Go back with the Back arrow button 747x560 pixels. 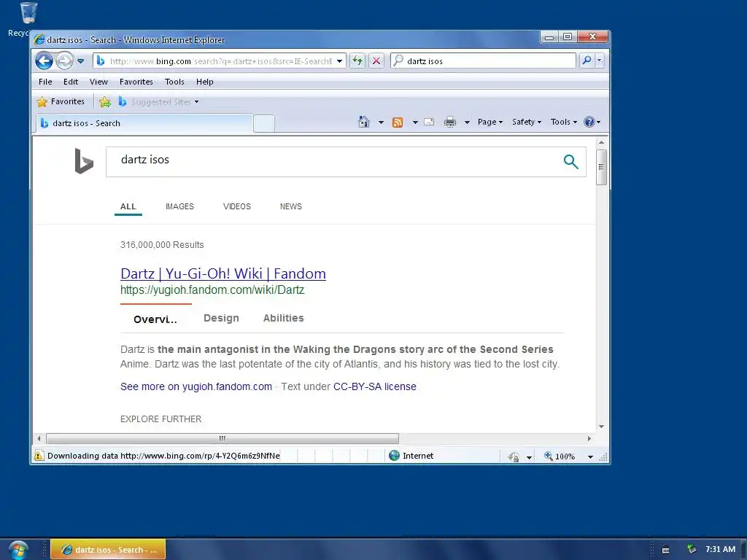point(44,61)
